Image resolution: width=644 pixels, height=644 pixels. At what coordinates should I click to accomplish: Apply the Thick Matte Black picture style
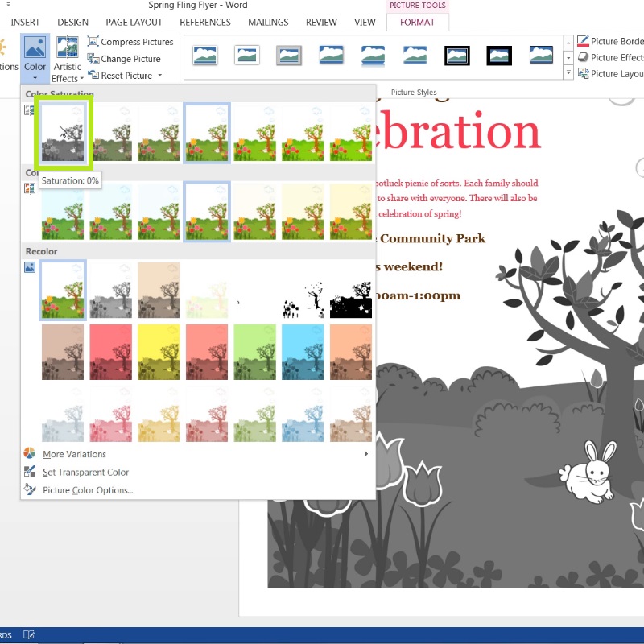pos(499,56)
